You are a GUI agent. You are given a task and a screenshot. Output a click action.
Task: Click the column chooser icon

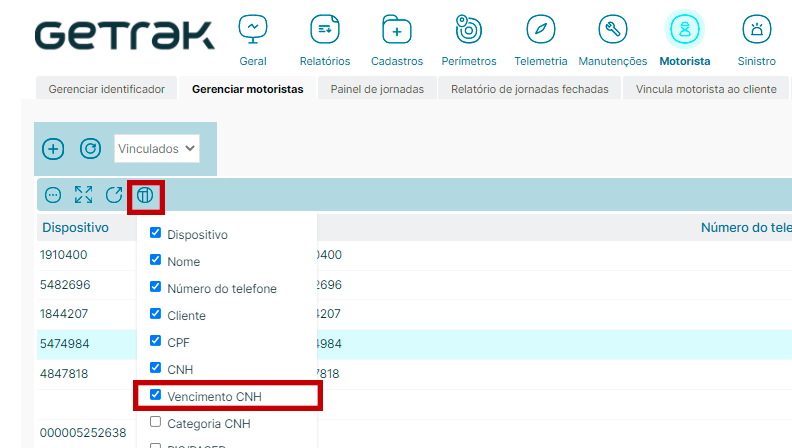click(x=145, y=195)
